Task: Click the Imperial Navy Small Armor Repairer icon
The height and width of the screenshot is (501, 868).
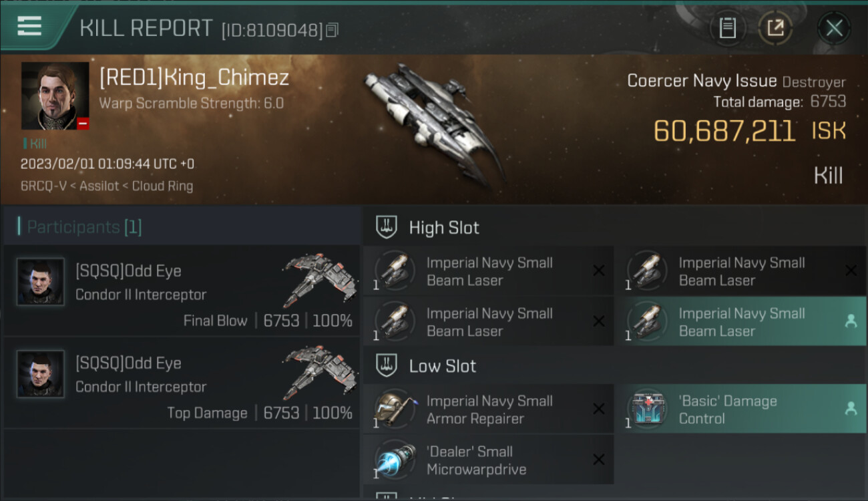Action: click(395, 409)
